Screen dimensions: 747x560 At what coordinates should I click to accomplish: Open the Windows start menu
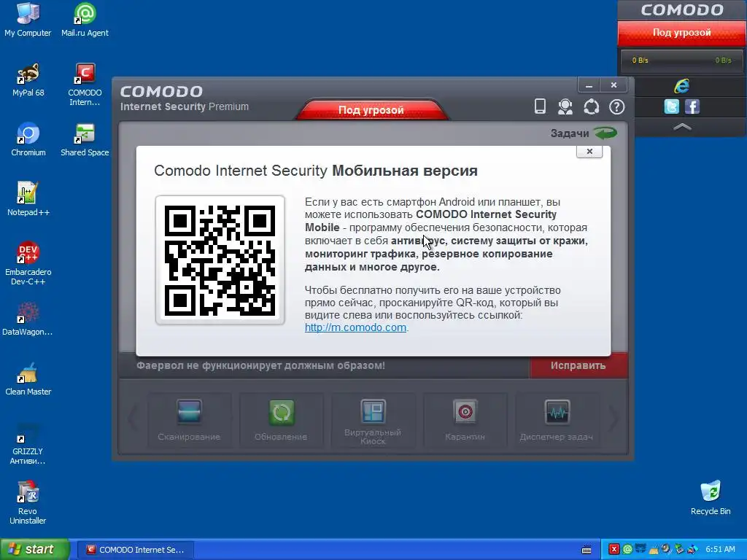pos(35,549)
